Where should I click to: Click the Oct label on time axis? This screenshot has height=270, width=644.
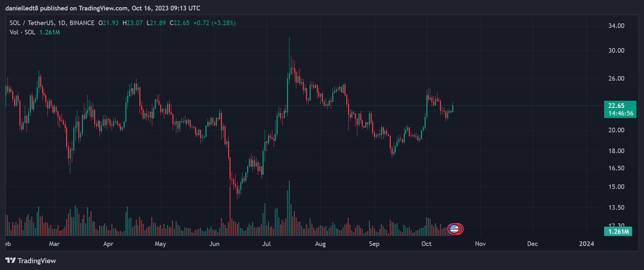(426, 244)
